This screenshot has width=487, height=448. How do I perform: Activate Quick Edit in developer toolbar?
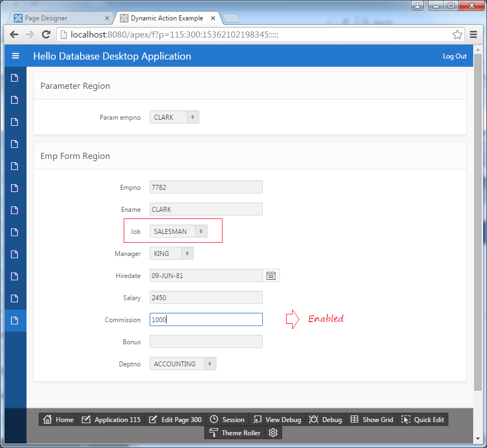422,419
